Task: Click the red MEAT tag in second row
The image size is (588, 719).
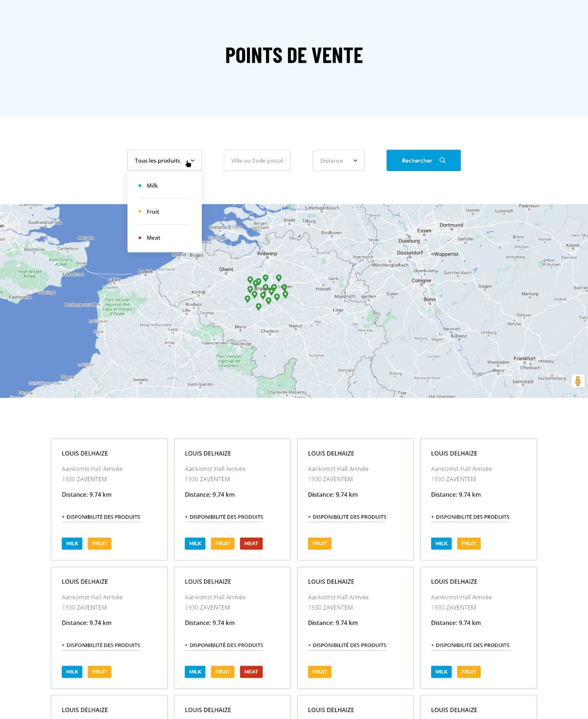Action: (x=251, y=672)
